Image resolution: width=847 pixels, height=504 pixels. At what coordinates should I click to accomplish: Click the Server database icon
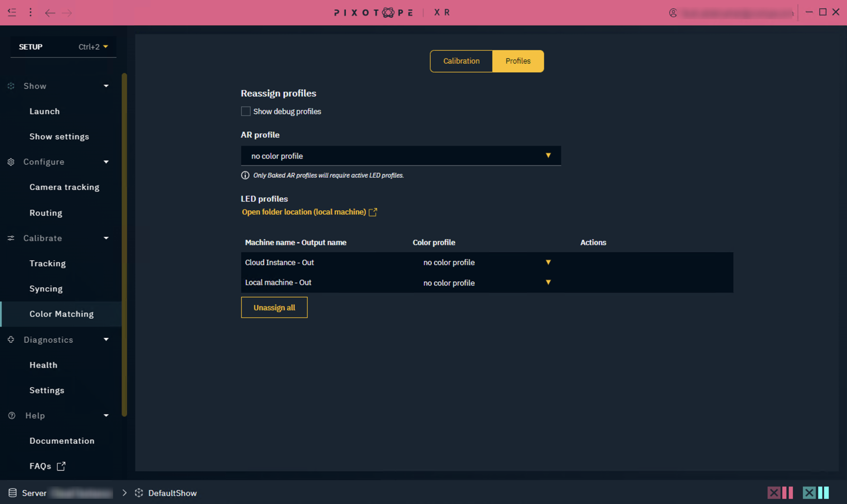coord(13,493)
